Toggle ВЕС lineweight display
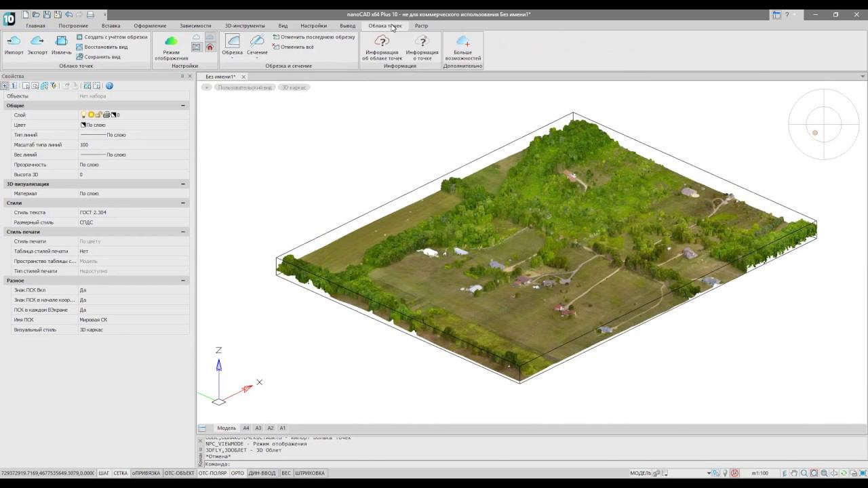Viewport: 868px width, 488px height. tap(286, 473)
